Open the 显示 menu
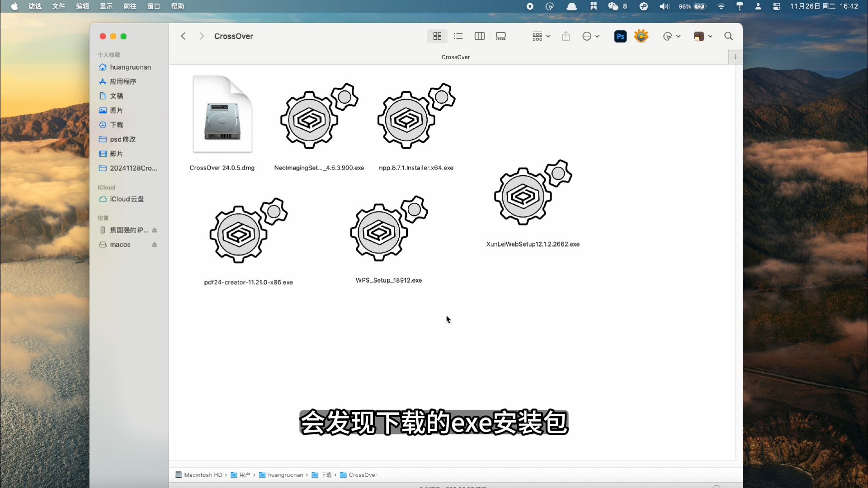 coord(106,6)
